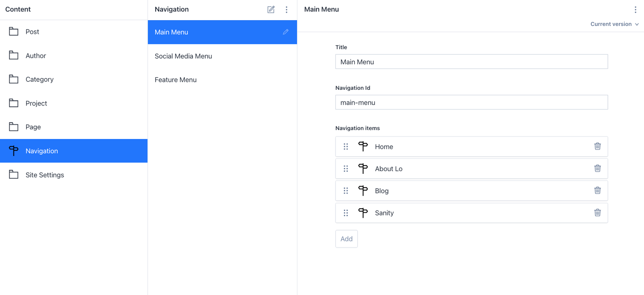
Task: Delete the Home navigation item via trash icon
Action: click(x=597, y=146)
